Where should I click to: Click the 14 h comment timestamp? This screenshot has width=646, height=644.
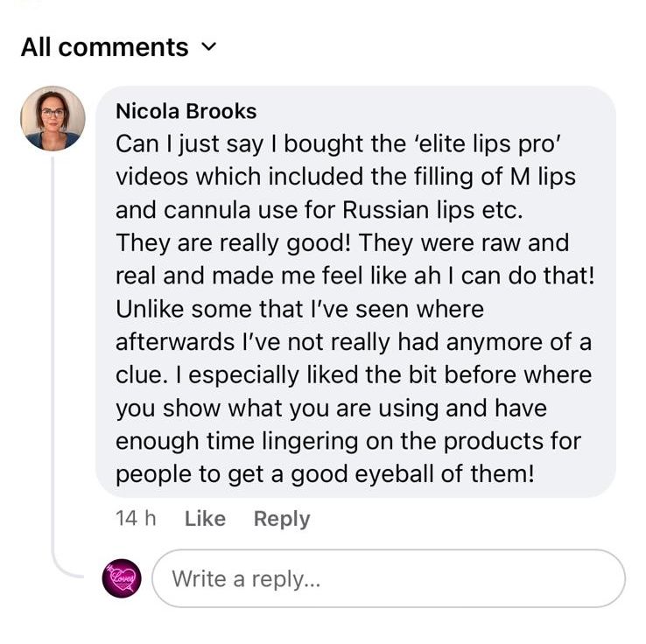click(135, 519)
